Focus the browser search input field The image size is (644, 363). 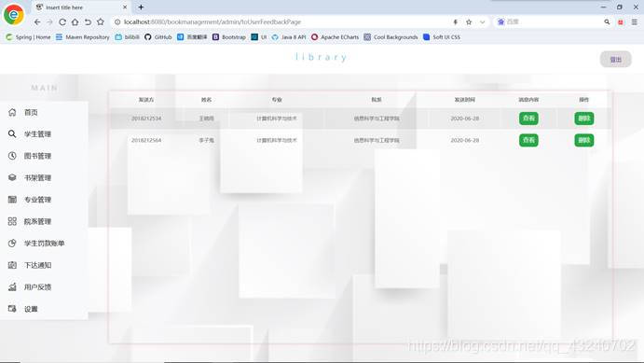tap(554, 21)
